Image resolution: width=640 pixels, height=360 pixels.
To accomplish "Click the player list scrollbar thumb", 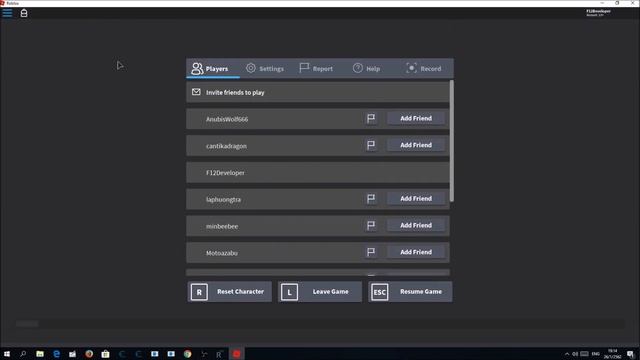I will coord(451,141).
